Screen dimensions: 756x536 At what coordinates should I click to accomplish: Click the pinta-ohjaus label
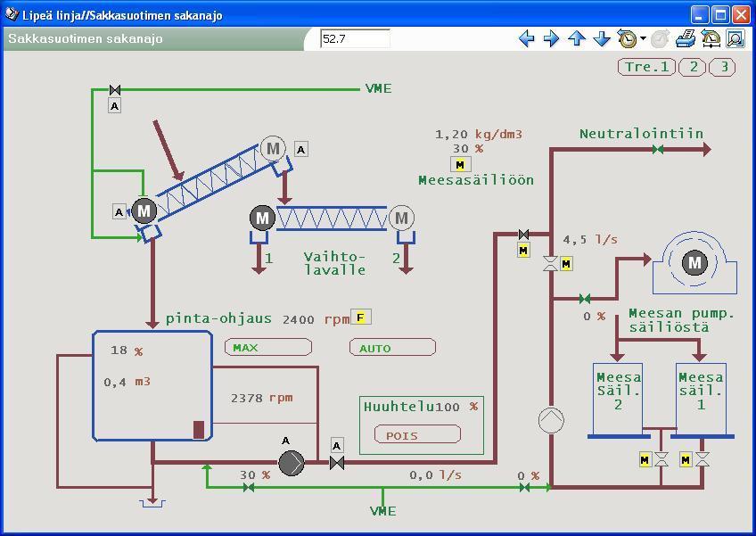pos(218,319)
